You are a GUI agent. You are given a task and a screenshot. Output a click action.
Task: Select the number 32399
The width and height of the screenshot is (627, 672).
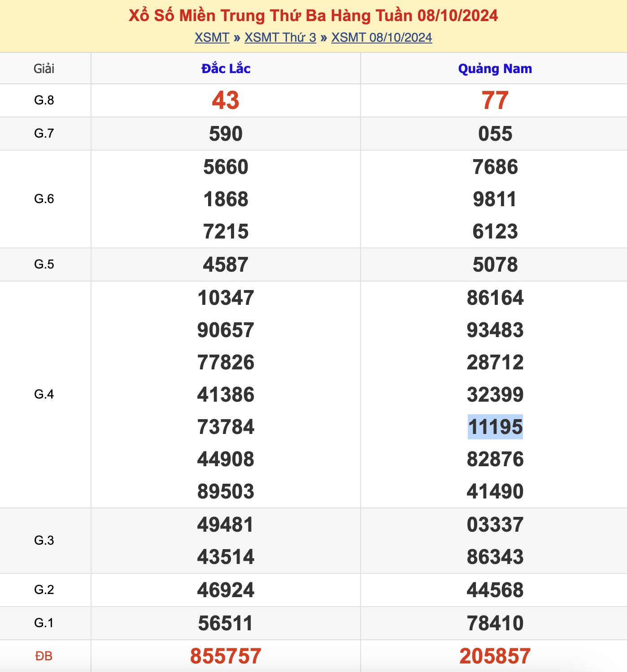[495, 395]
